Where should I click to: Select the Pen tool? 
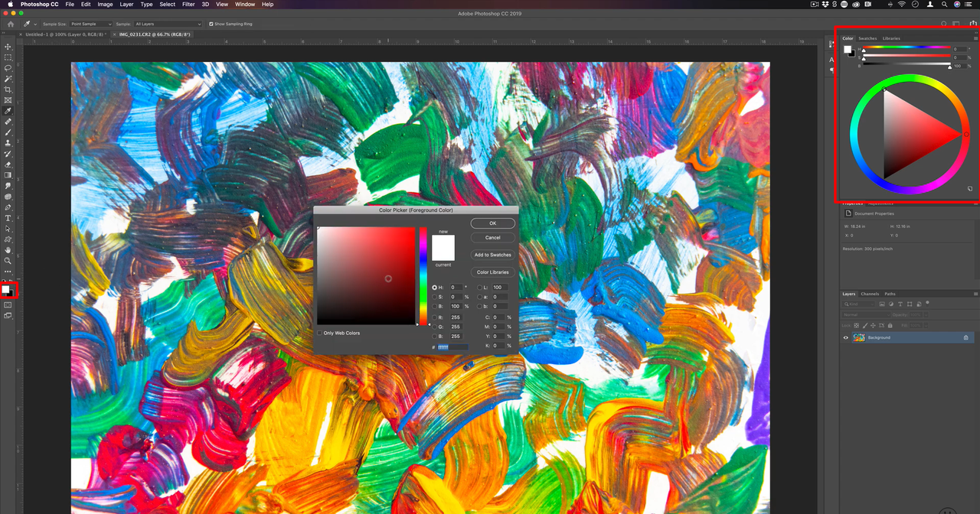8,207
